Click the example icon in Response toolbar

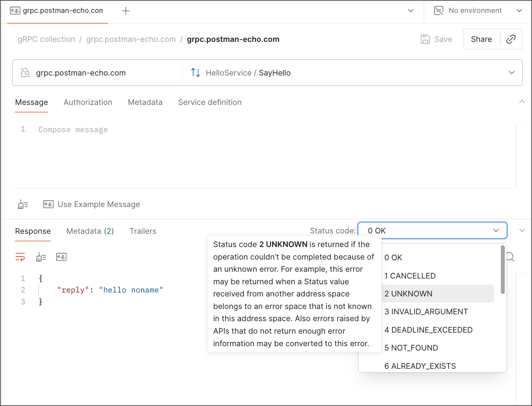coord(61,257)
